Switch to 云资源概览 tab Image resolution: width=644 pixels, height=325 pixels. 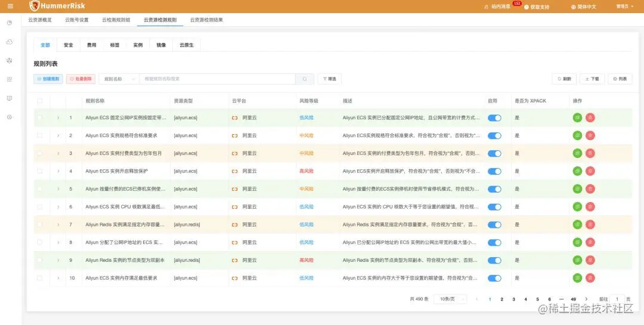(40, 20)
